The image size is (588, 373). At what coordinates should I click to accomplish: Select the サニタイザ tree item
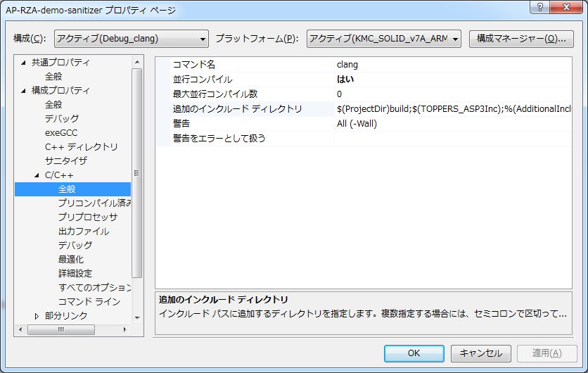click(x=66, y=160)
